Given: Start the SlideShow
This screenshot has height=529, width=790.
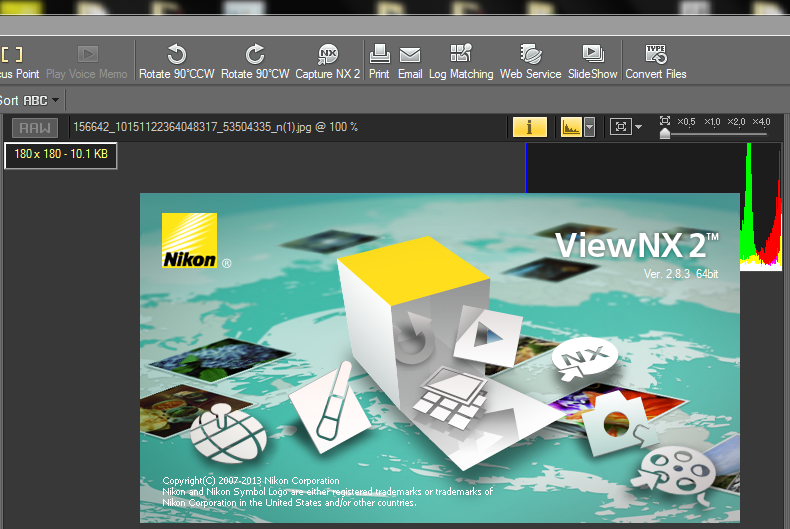Looking at the screenshot, I should point(592,61).
